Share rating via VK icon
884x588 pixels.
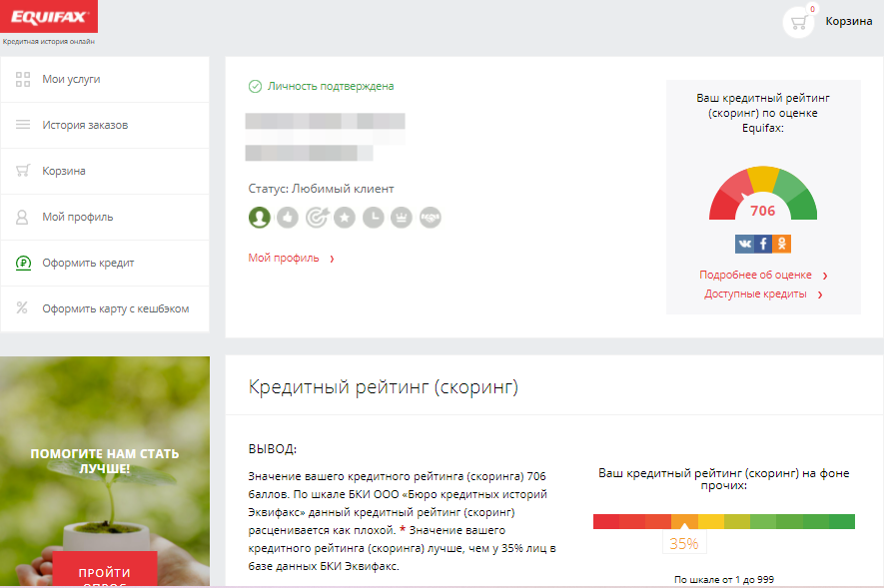coord(745,244)
